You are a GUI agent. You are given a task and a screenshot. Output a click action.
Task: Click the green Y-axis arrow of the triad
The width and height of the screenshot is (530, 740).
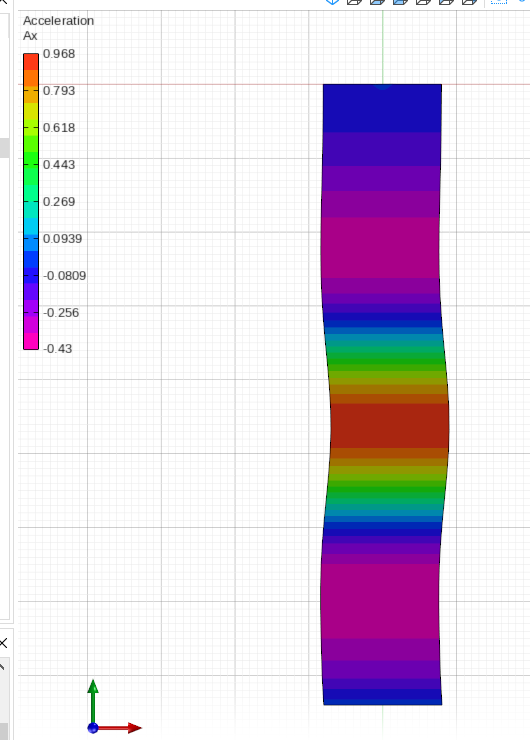pyautogui.click(x=93, y=701)
